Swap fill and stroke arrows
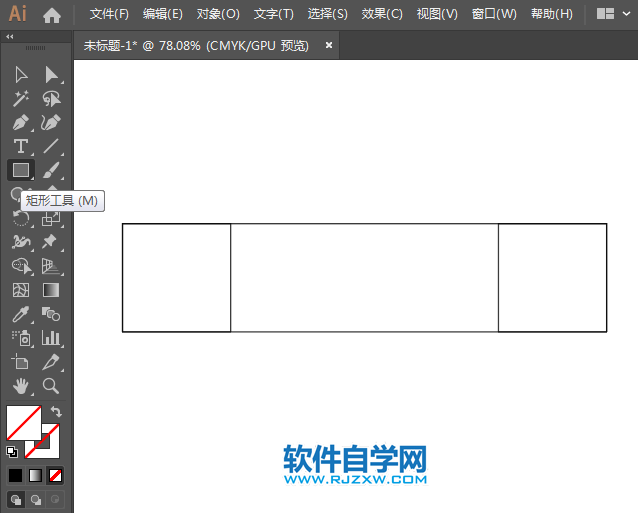This screenshot has width=638, height=513. 56,412
